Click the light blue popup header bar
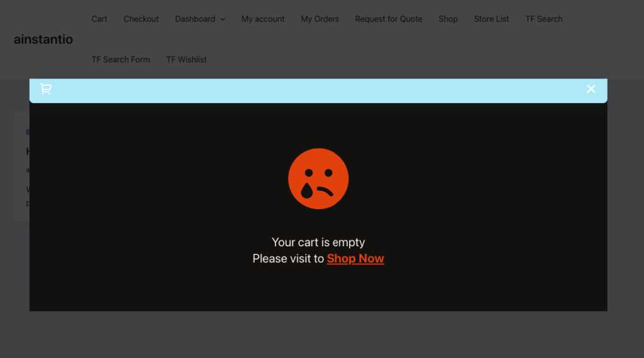 [x=314, y=90]
